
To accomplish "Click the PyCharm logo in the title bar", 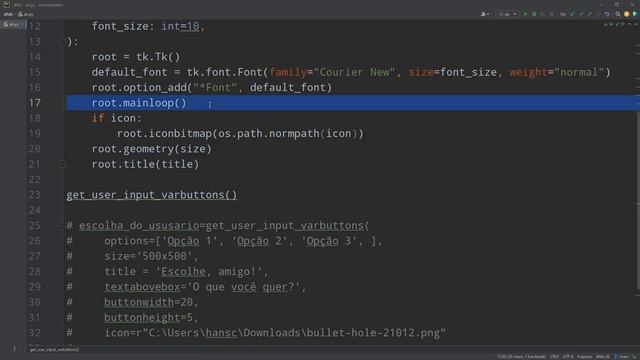I will click(x=6, y=4).
